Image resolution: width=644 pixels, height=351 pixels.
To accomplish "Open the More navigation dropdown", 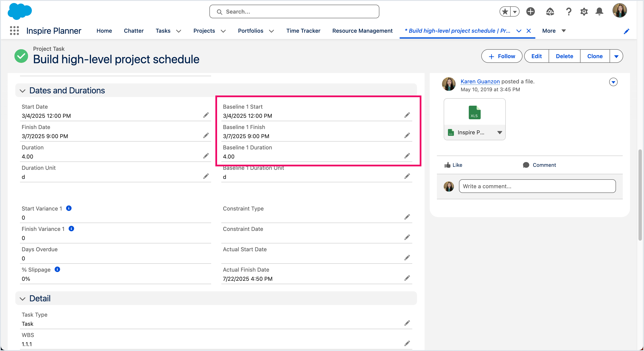I will 554,31.
